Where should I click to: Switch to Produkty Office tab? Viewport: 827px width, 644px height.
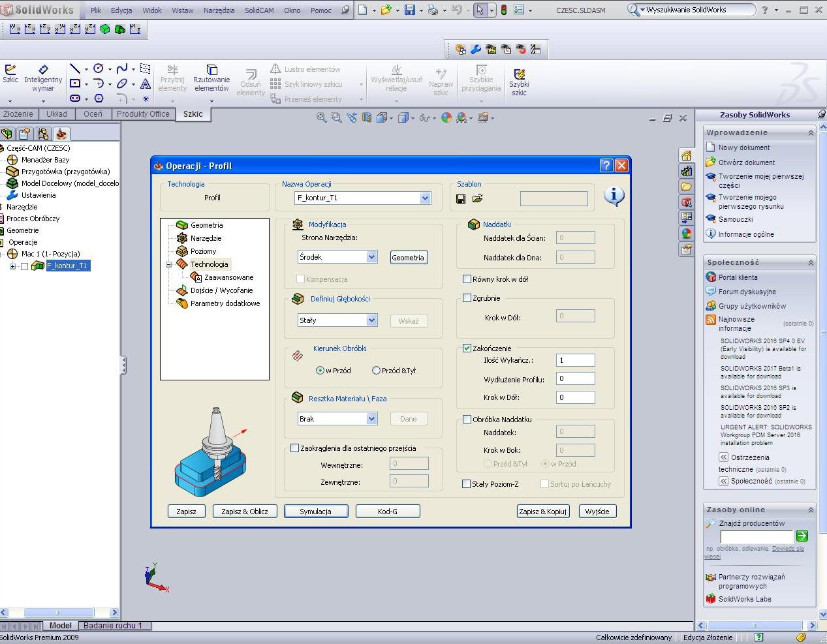point(143,114)
